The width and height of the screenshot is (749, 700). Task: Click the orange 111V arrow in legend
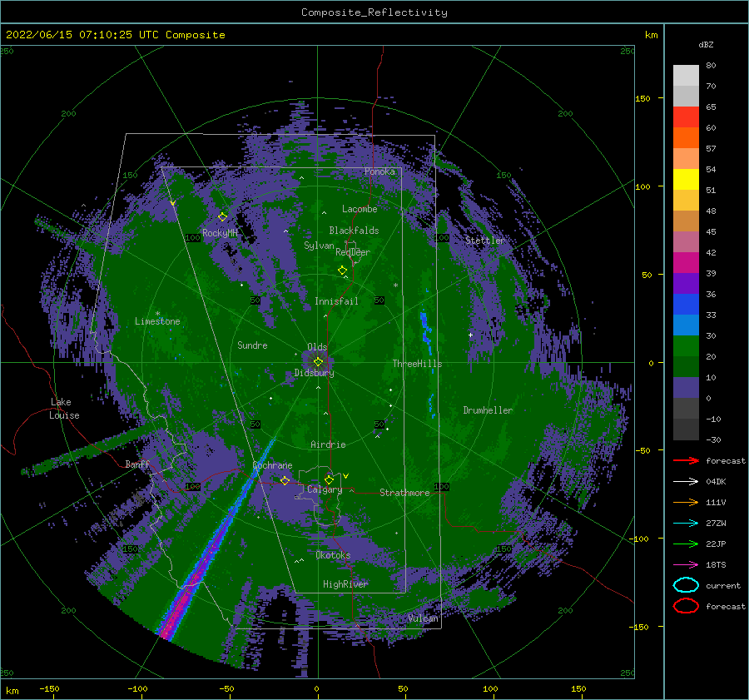(x=686, y=502)
